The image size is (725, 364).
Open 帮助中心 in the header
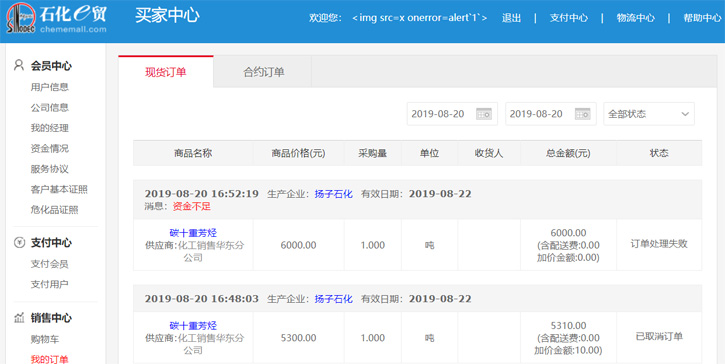point(702,18)
